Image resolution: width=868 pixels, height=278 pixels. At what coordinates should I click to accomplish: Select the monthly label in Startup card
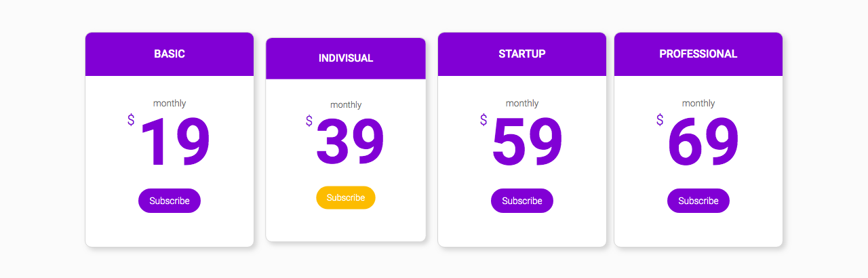(x=522, y=103)
